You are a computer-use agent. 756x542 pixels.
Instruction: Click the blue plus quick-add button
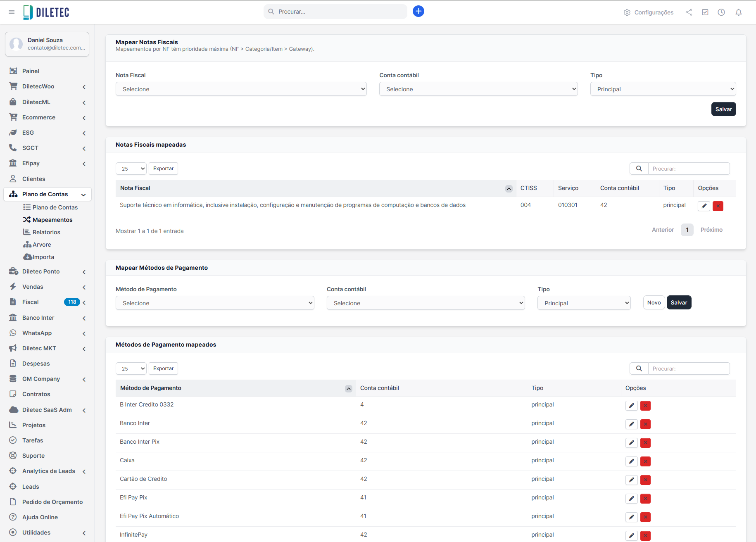click(418, 12)
